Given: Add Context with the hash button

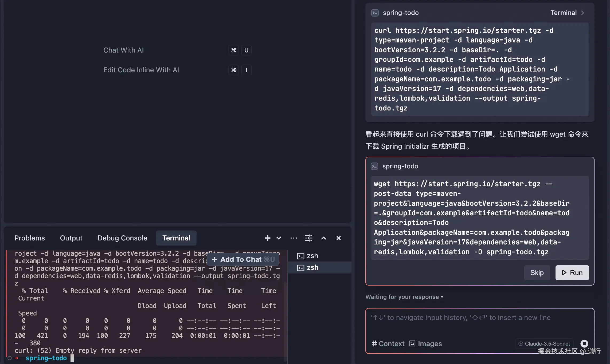Looking at the screenshot, I should click(x=388, y=344).
